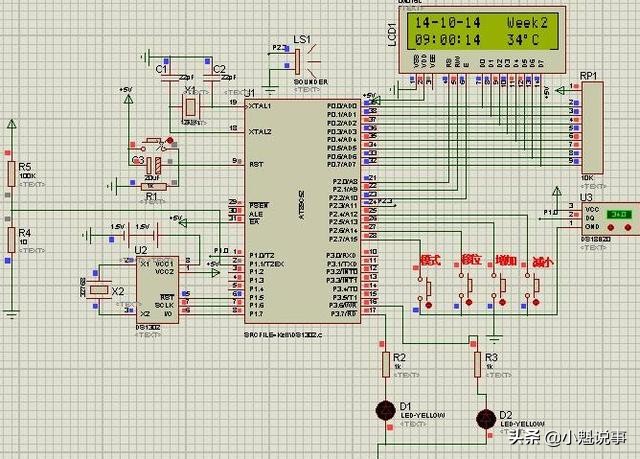Select resistor R2 above LED D1
This screenshot has height=459, width=640.
pyautogui.click(x=386, y=365)
